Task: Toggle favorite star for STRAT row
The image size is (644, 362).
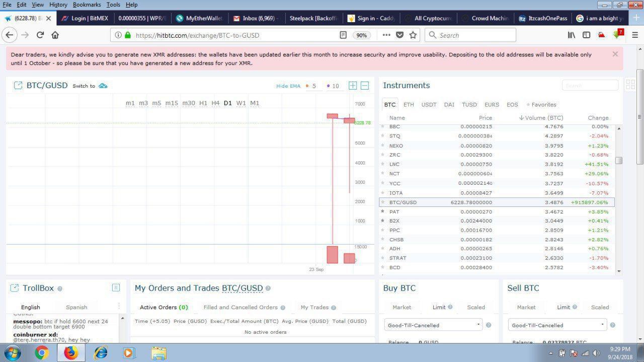Action: (x=383, y=258)
